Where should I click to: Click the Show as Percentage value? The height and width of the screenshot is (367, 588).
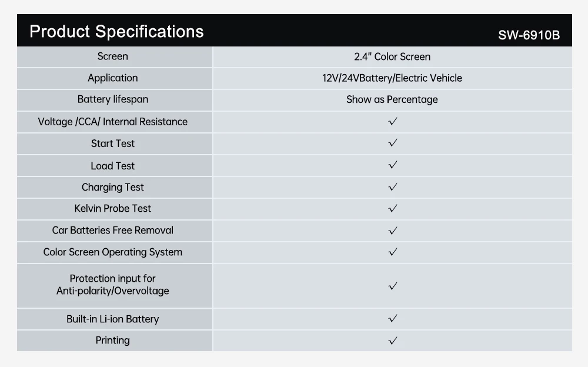pyautogui.click(x=392, y=100)
